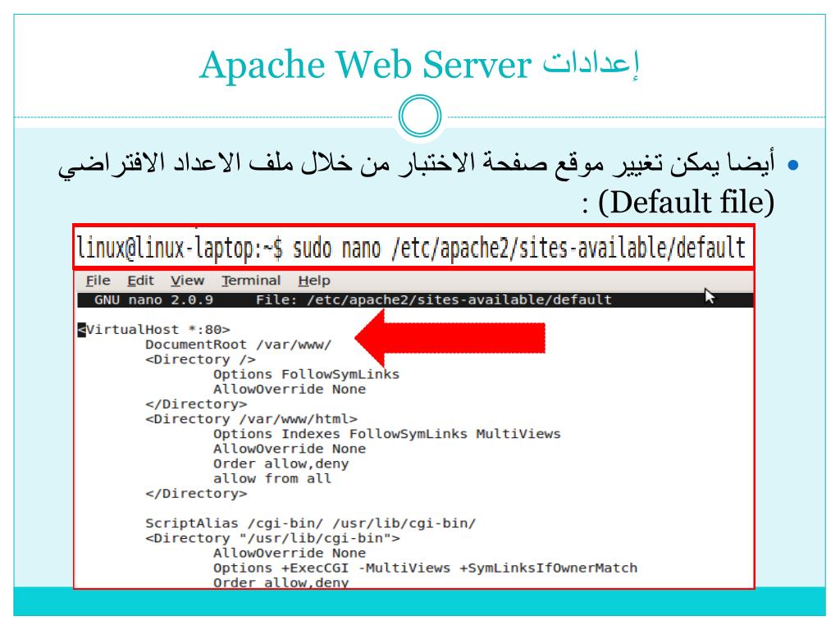Open the File menu in terminal
This screenshot has height=630, width=840.
(x=98, y=281)
